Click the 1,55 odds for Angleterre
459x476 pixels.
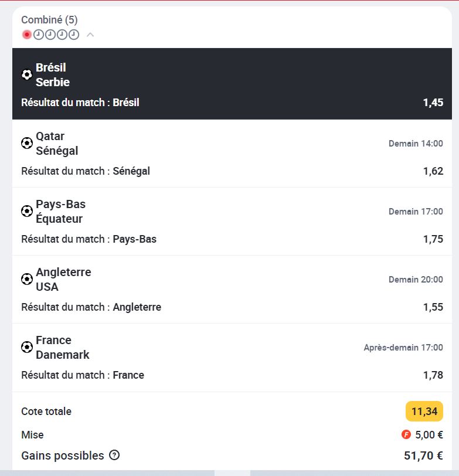tap(433, 307)
